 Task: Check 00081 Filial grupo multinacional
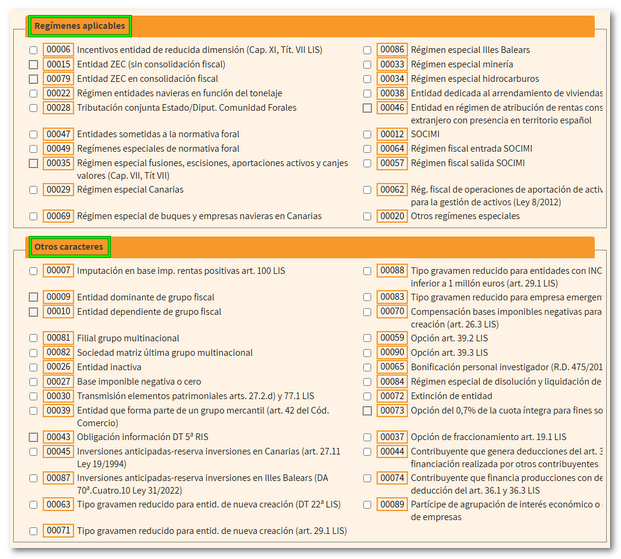pos(33,338)
